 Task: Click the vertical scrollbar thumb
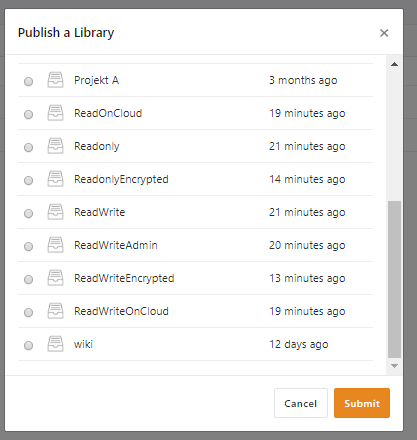click(394, 279)
